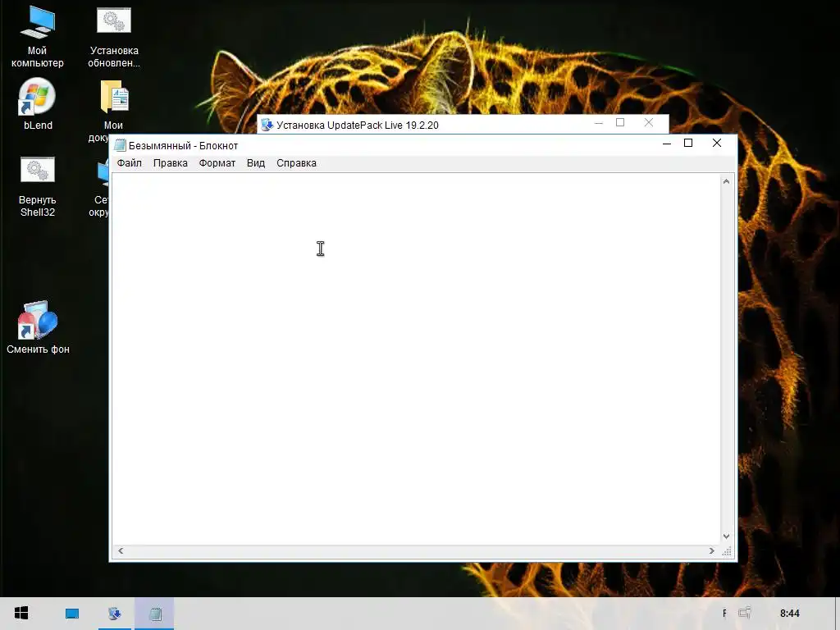Close the Безымянный - Блокнот window
The height and width of the screenshot is (630, 840).
pos(717,143)
